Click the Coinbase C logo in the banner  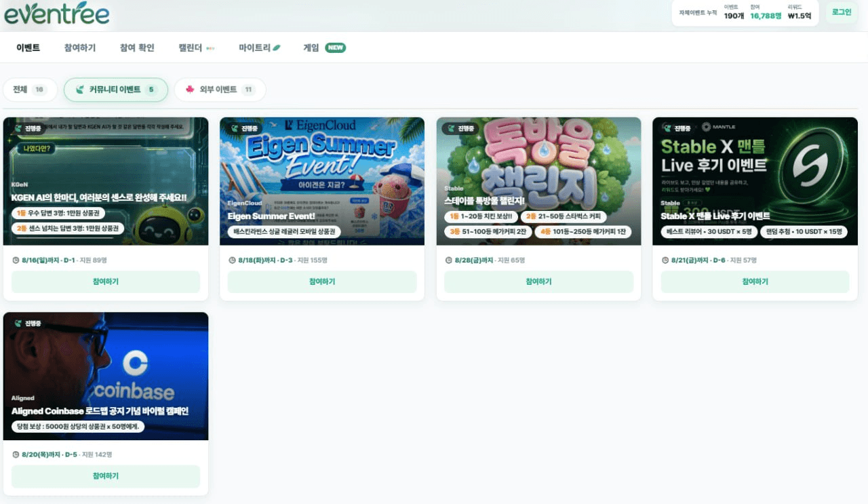point(135,364)
